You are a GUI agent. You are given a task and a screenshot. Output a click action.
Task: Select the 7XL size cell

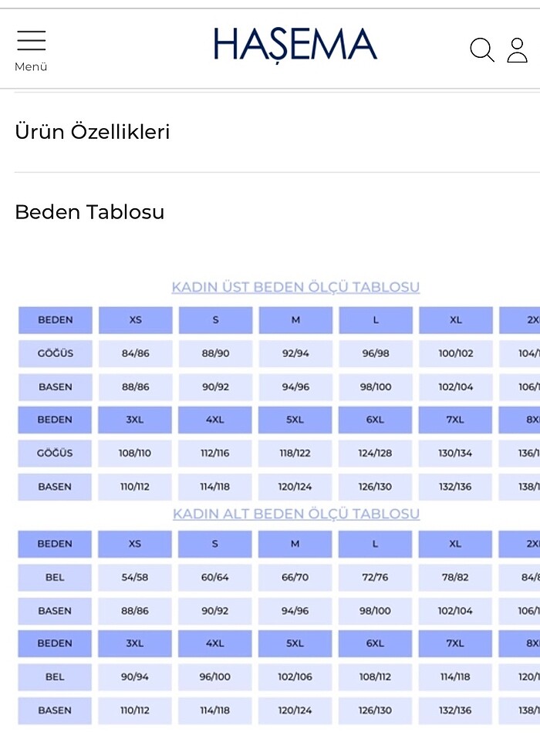[455, 418]
